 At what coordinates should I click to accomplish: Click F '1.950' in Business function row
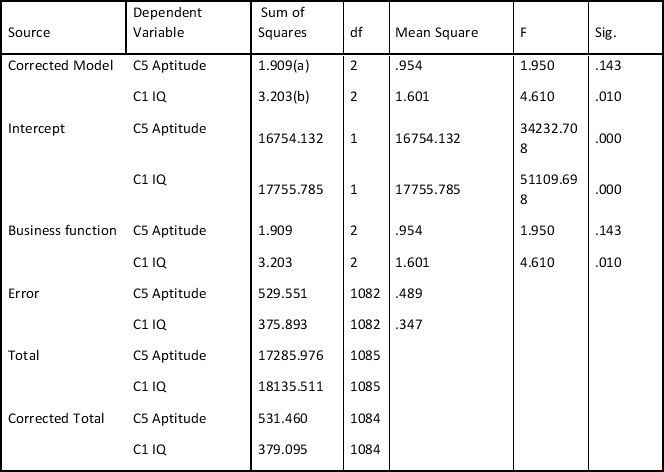click(537, 230)
